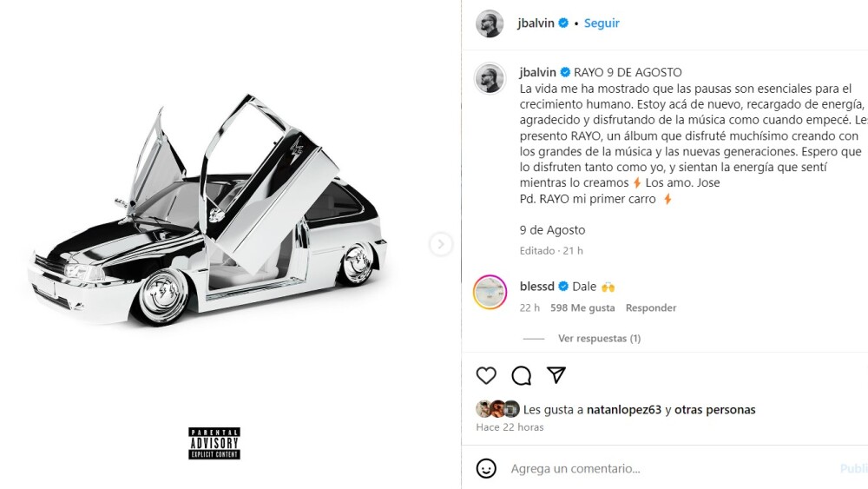Open jbalvin profile picture in header
Screen dimensions: 868x489
(x=490, y=23)
